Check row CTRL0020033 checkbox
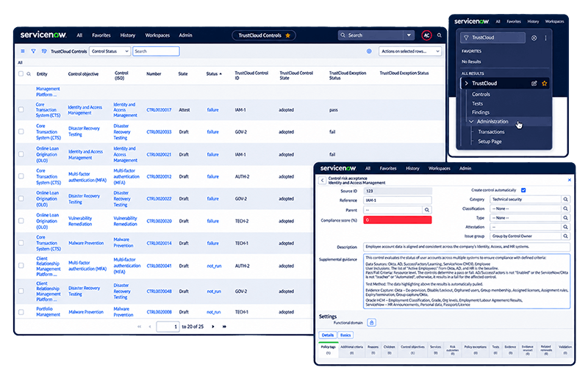The image size is (588, 392). 21,132
